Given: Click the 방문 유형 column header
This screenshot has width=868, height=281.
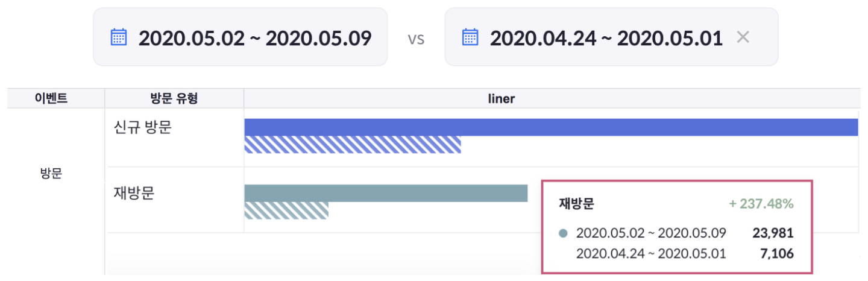Looking at the screenshot, I should (174, 99).
